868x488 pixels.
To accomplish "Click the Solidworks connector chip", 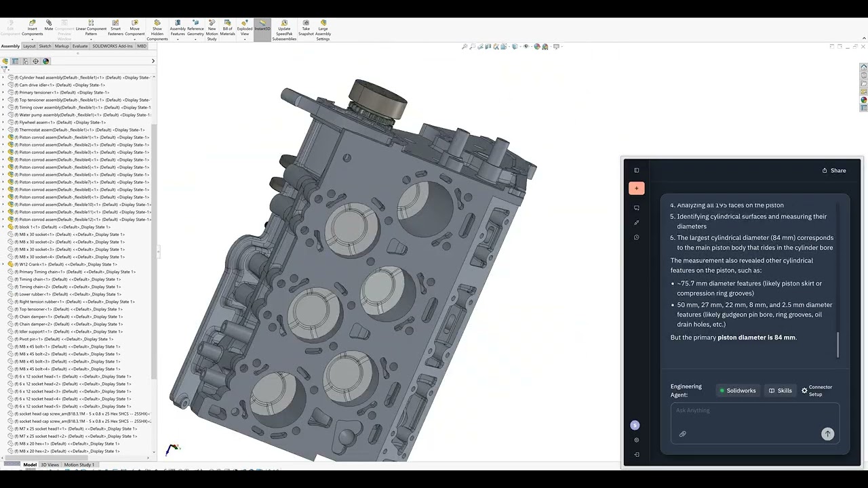I will 737,390.
